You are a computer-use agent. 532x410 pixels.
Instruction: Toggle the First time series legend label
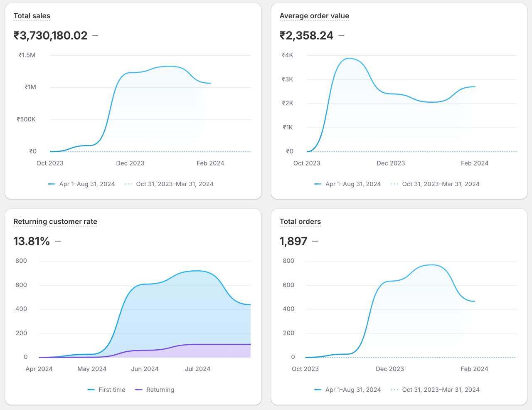(x=111, y=390)
